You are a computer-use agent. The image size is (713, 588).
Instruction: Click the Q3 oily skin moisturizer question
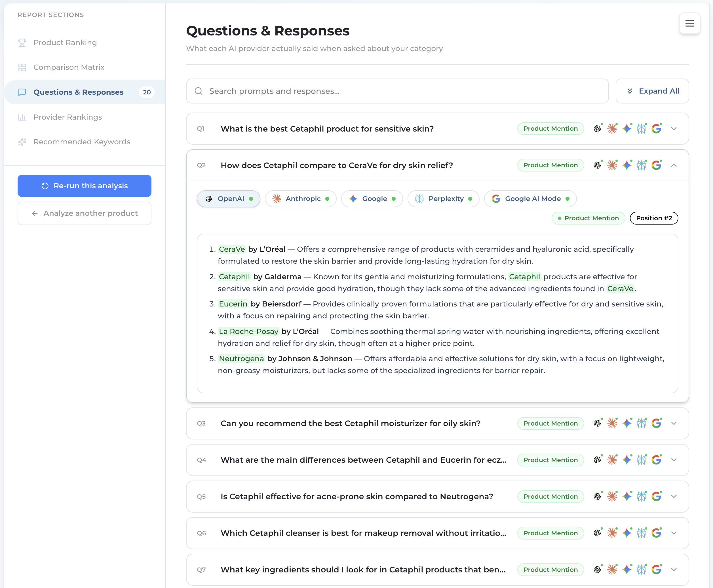[350, 423]
